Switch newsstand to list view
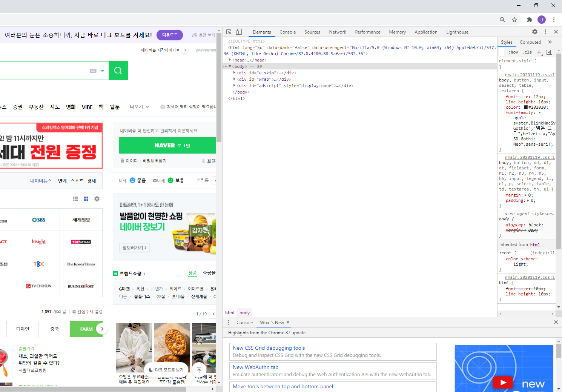Screen dimensions: 562x392 [75, 199]
